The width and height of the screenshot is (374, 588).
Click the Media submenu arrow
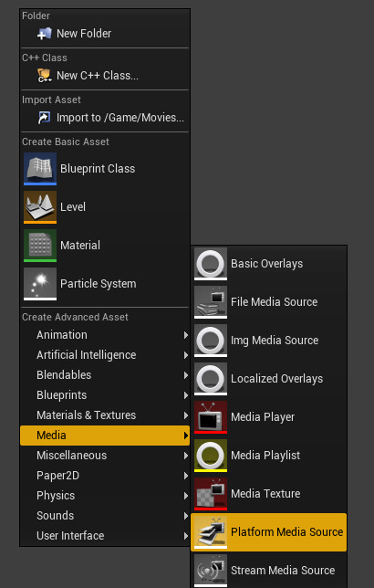click(x=185, y=436)
